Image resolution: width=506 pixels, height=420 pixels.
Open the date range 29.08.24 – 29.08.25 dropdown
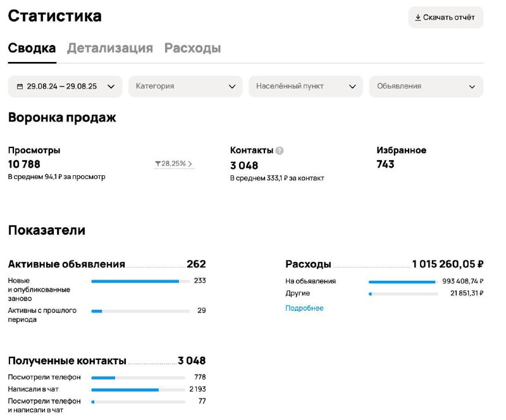click(65, 87)
